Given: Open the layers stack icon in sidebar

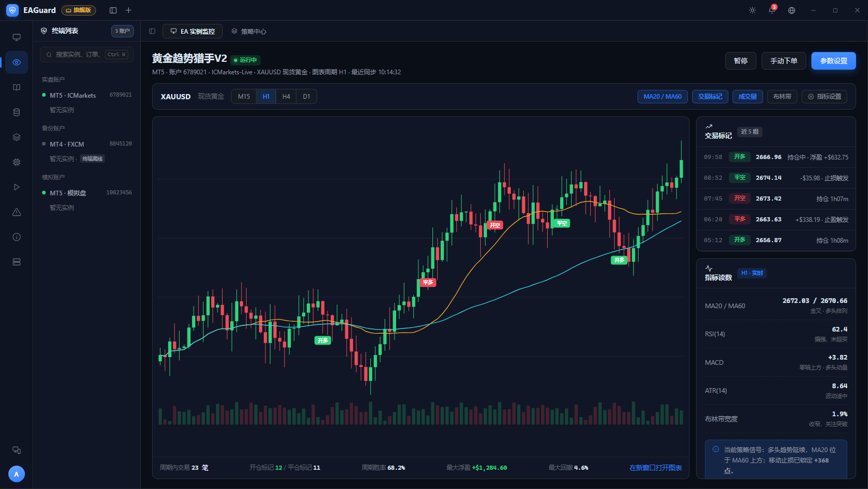Looking at the screenshot, I should click(x=17, y=137).
